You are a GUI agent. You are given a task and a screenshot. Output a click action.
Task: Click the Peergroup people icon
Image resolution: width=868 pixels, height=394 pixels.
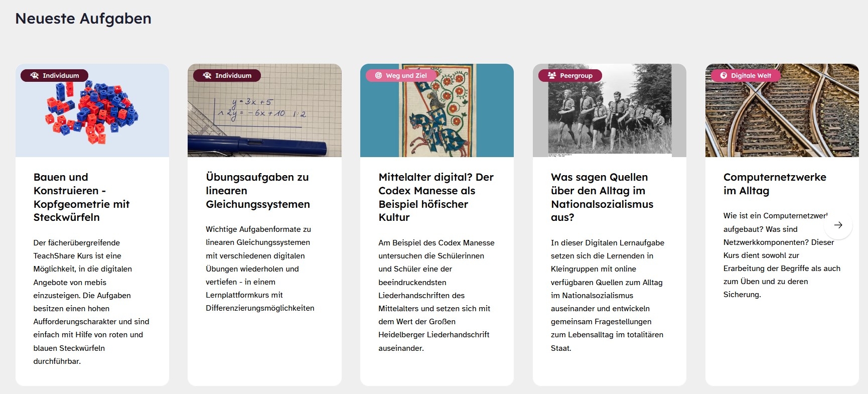tap(552, 76)
